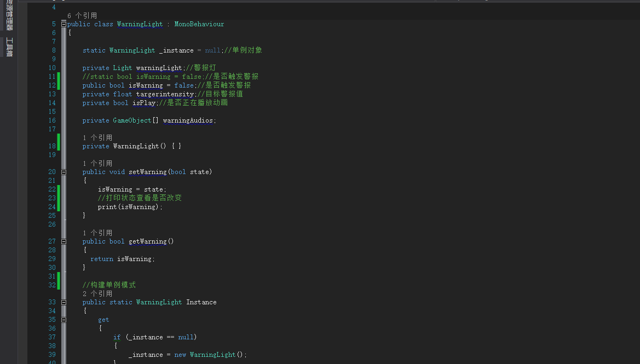Click WarningLight in the class declaration line

tap(140, 24)
